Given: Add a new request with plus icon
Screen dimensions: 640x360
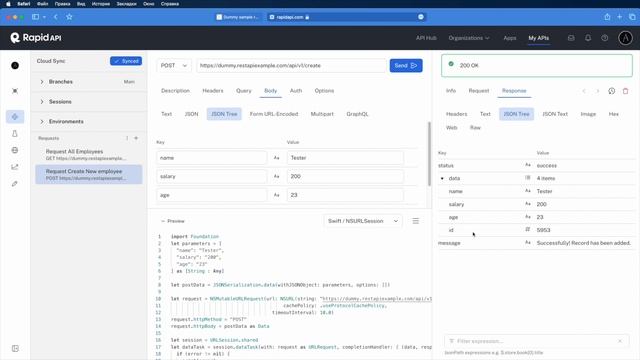Looking at the screenshot, I should (x=136, y=138).
